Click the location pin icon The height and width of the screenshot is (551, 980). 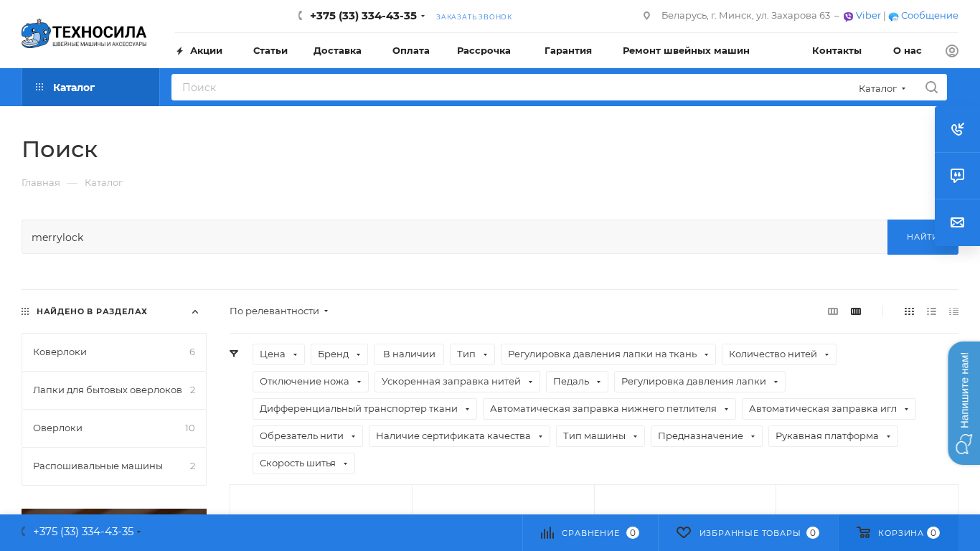646,16
